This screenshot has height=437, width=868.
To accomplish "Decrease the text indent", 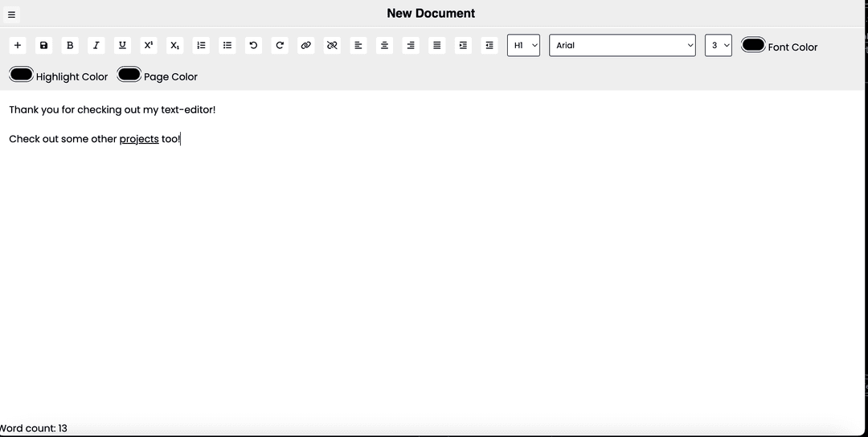I will (x=489, y=45).
